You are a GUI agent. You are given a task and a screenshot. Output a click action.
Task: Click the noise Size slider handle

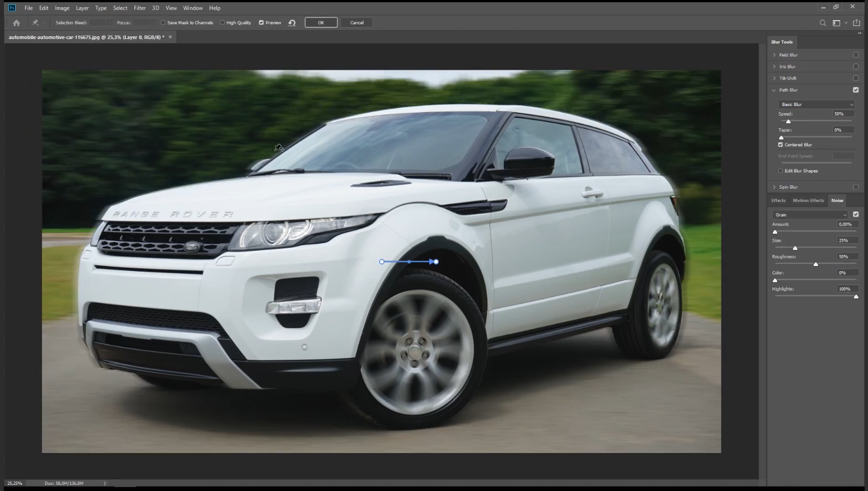point(795,248)
